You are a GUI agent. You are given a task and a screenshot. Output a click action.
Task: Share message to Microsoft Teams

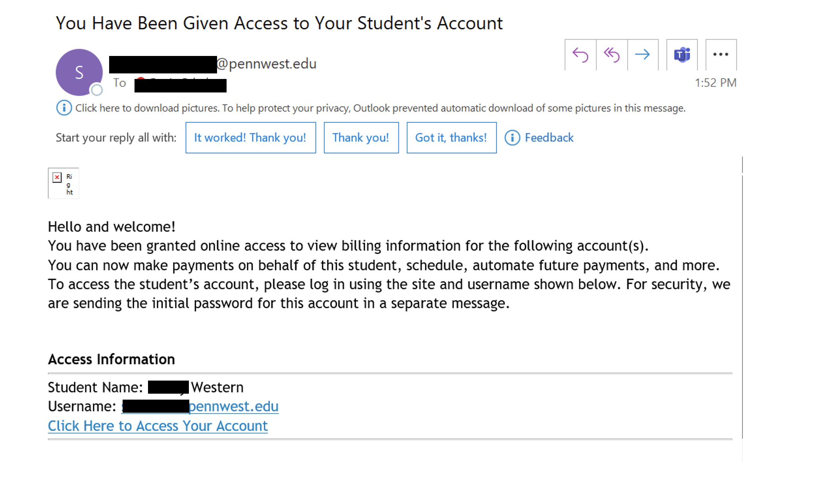tap(682, 55)
